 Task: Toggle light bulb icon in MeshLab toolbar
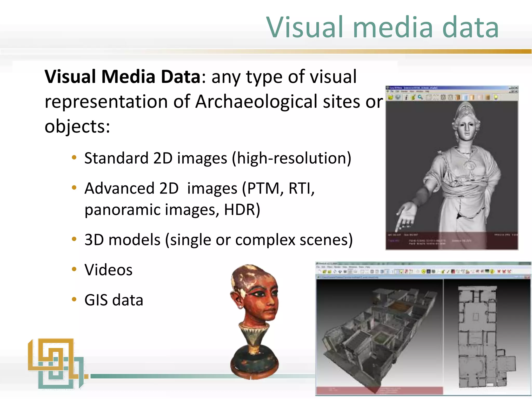[402, 271]
